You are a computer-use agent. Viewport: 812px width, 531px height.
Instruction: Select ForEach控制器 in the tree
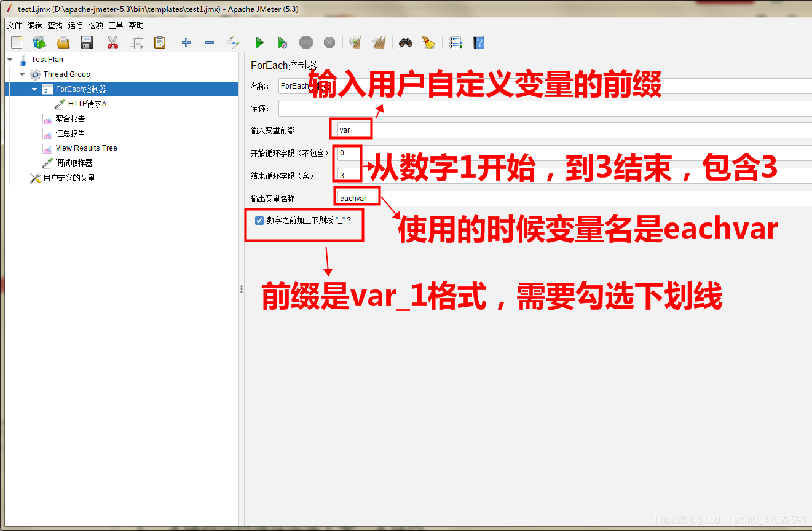tap(81, 89)
